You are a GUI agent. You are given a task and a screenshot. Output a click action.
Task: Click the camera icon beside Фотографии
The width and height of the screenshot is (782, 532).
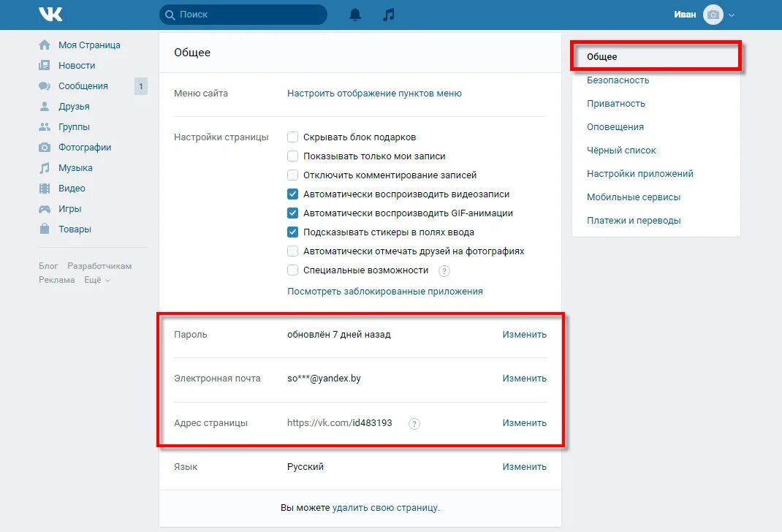[45, 147]
